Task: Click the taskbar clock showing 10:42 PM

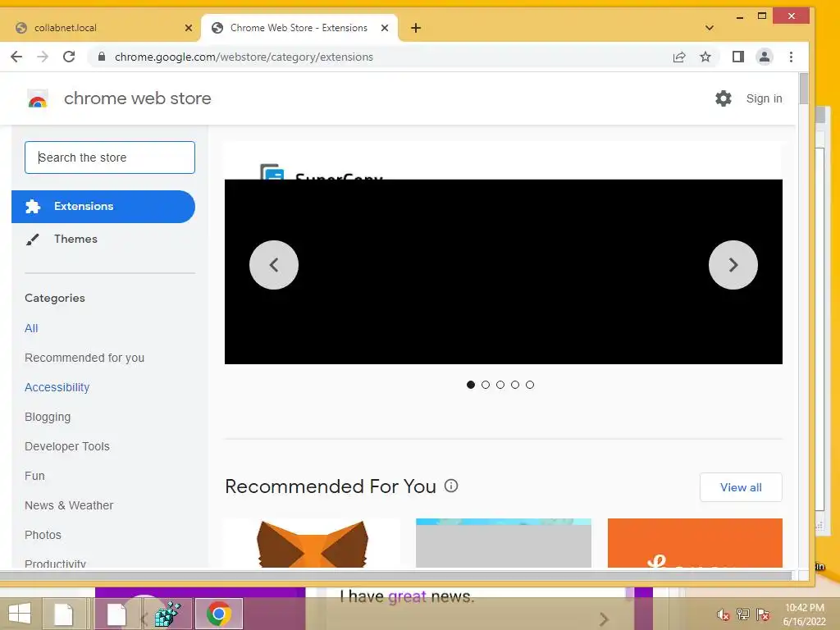Action: click(x=804, y=614)
